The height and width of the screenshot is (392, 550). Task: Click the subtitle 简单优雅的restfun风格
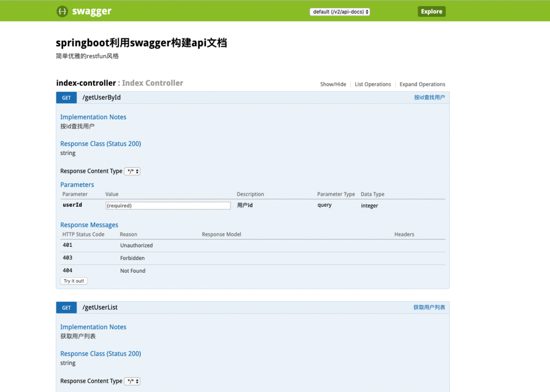[x=87, y=56]
